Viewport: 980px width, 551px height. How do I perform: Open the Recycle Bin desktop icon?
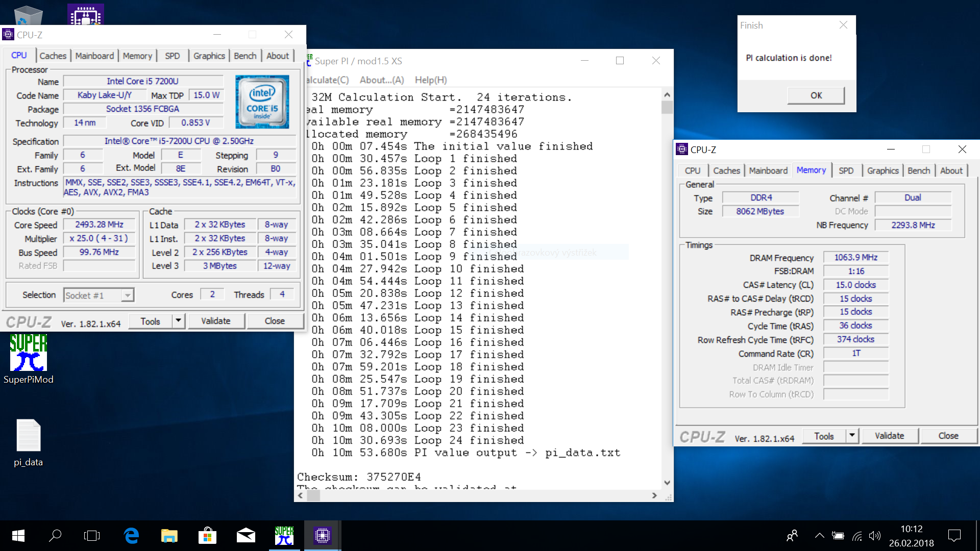[x=28, y=14]
